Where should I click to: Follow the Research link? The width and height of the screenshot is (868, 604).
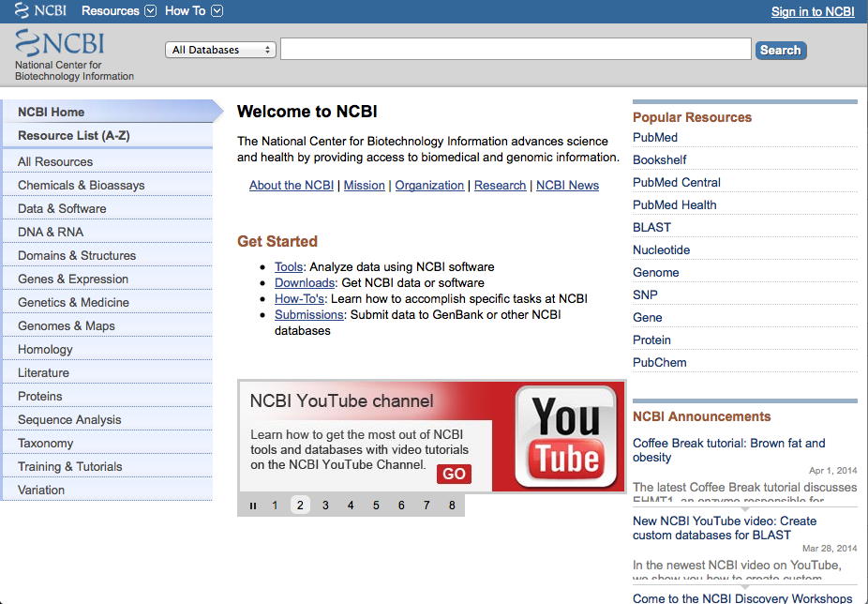click(x=500, y=185)
